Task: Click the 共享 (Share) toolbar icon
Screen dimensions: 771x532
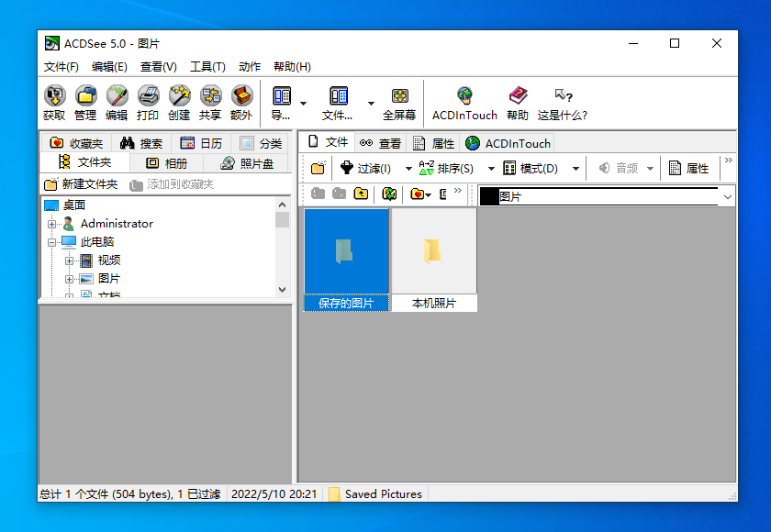Action: 210,103
